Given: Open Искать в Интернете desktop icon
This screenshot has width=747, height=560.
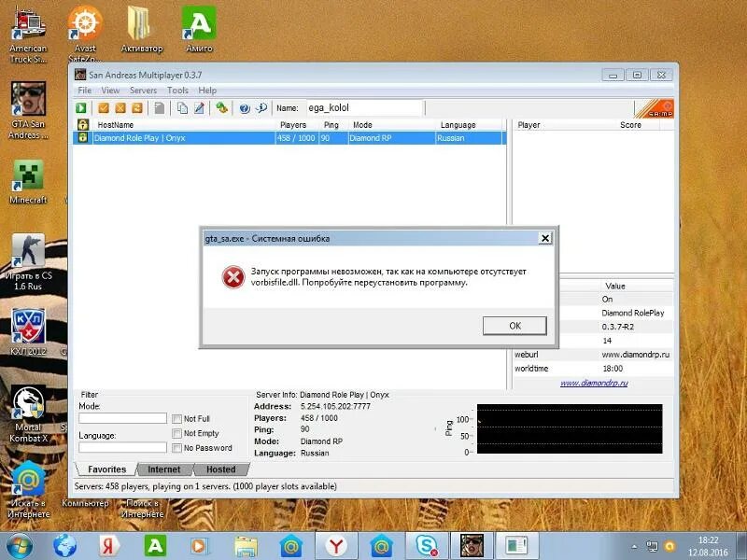Looking at the screenshot, I should click(x=28, y=491).
